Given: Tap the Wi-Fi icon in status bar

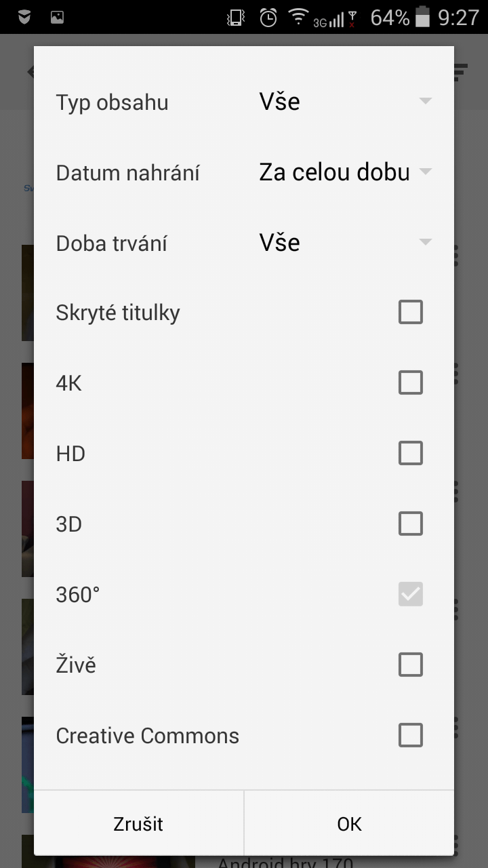Looking at the screenshot, I should click(298, 16).
